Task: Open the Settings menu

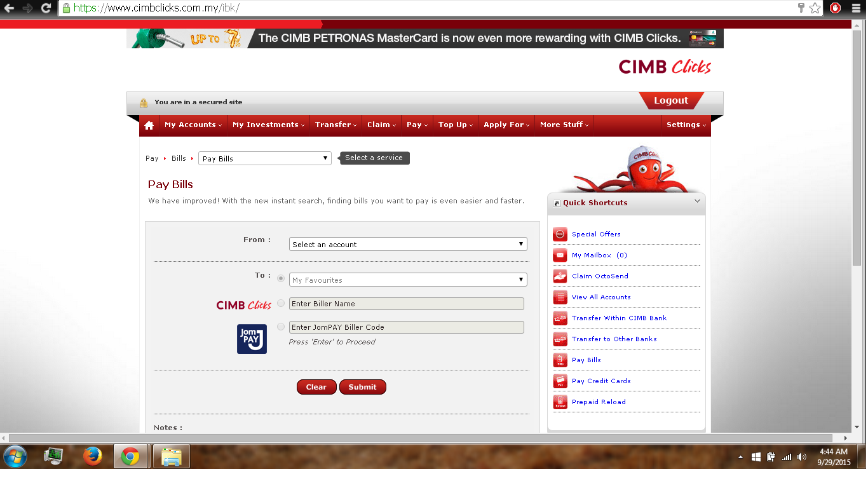Action: point(686,125)
